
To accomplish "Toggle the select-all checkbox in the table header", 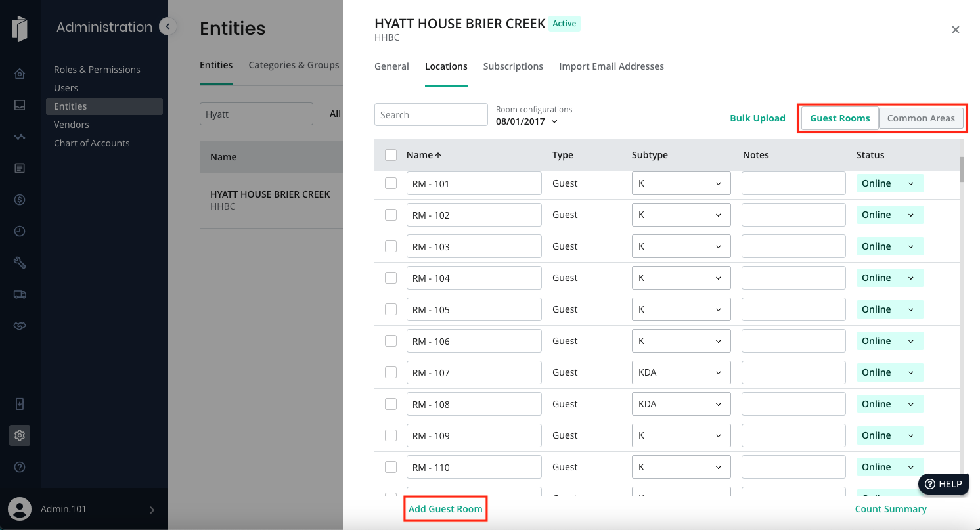I will (x=391, y=155).
